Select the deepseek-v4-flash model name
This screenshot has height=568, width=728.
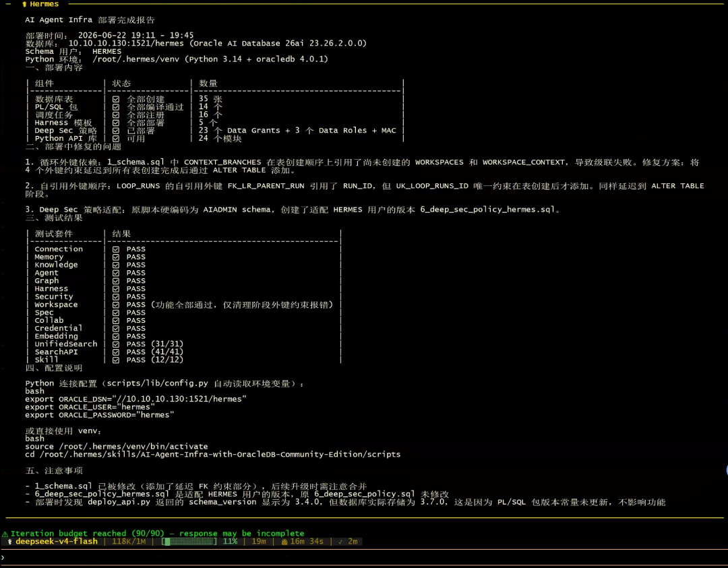(57, 542)
